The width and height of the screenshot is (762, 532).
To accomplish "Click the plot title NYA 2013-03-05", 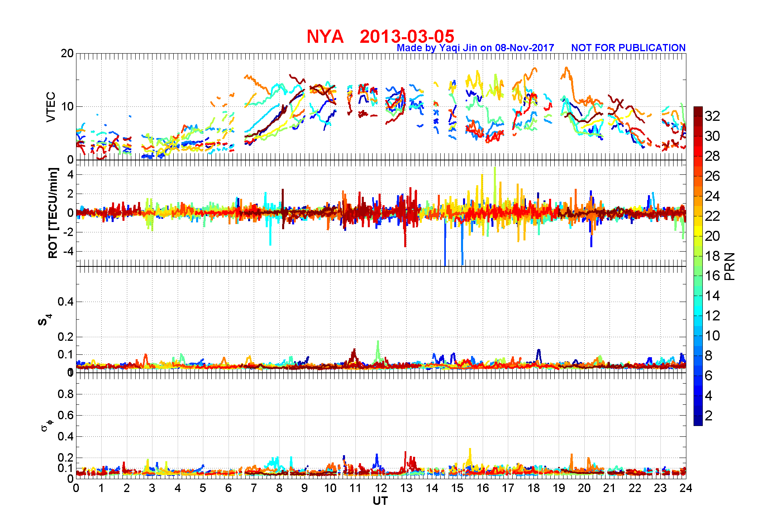I will (x=380, y=36).
